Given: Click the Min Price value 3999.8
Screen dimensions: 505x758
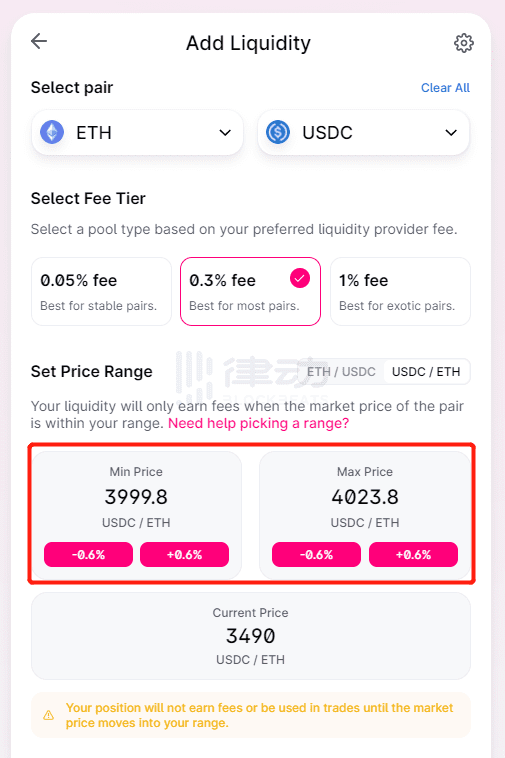Looking at the screenshot, I should (x=136, y=497).
